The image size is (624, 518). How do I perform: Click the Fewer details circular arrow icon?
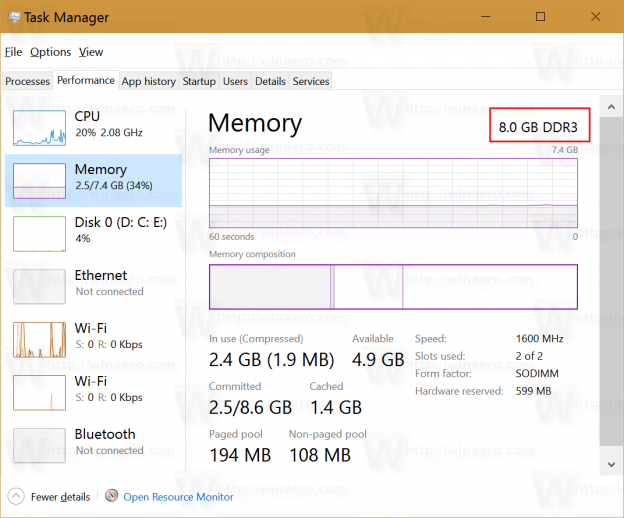16,496
